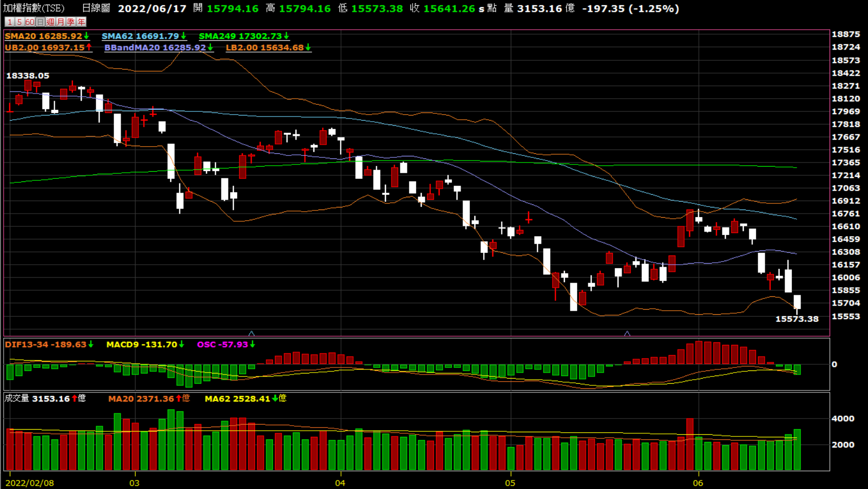
Task: Select the daily (日) timeframe button
Action: click(x=40, y=22)
